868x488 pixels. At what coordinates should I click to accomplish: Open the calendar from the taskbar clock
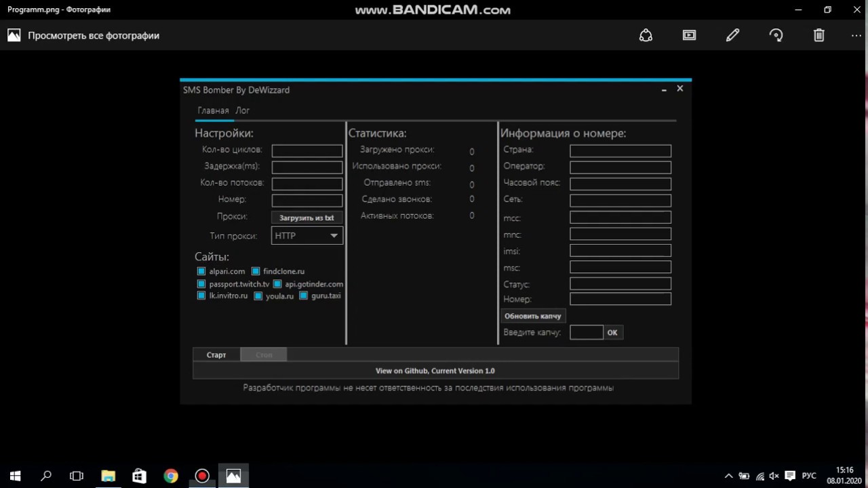tap(845, 475)
